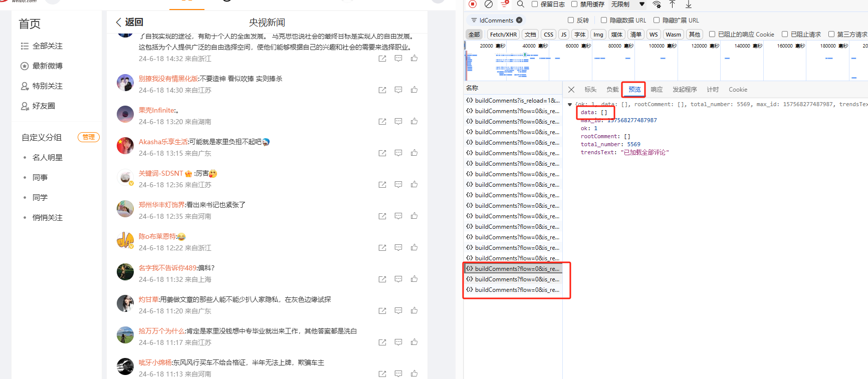This screenshot has height=379, width=868.
Task: Clear the network log
Action: (489, 4)
